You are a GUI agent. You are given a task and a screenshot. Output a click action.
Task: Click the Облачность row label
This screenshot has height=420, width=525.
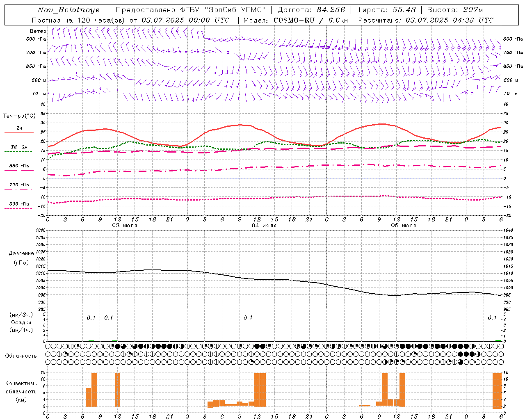[21, 356]
